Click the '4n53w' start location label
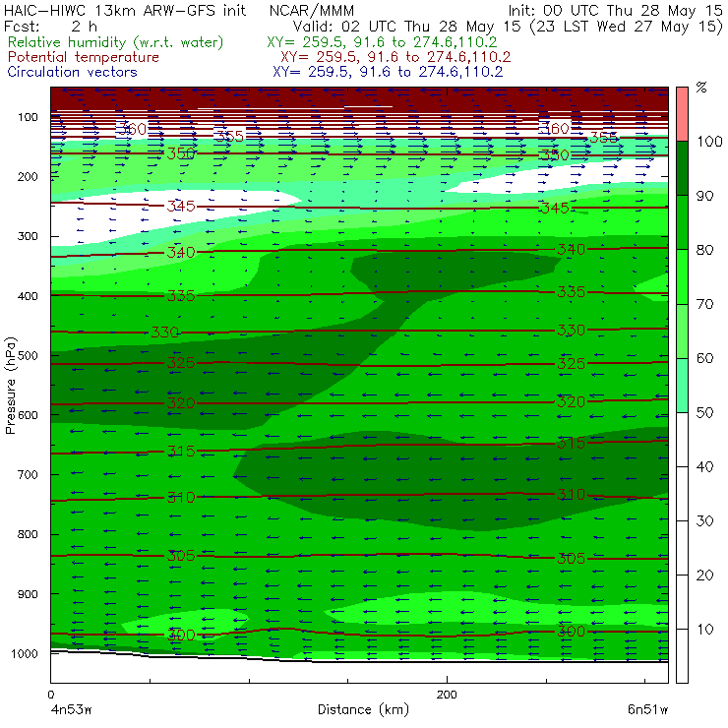 71,710
